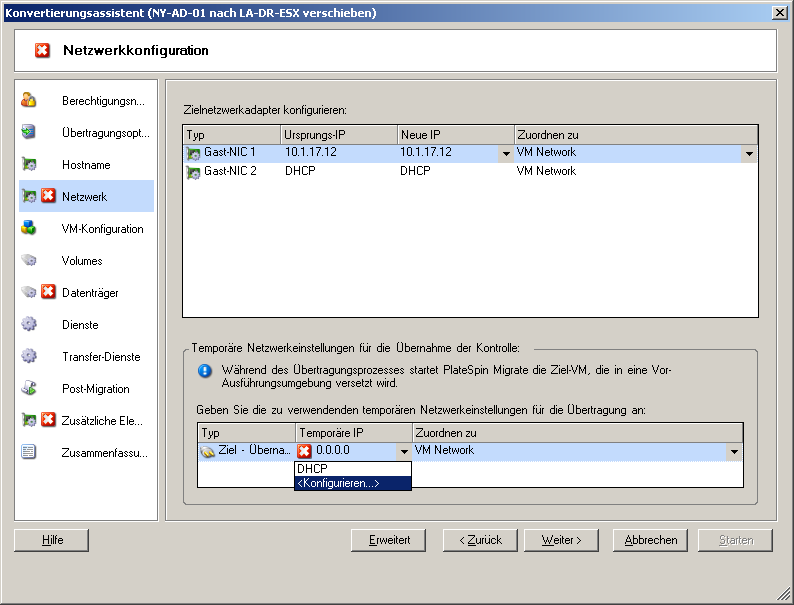Screen dimensions: 794x605
Task: Click the Neue IP column header
Action: (456, 135)
